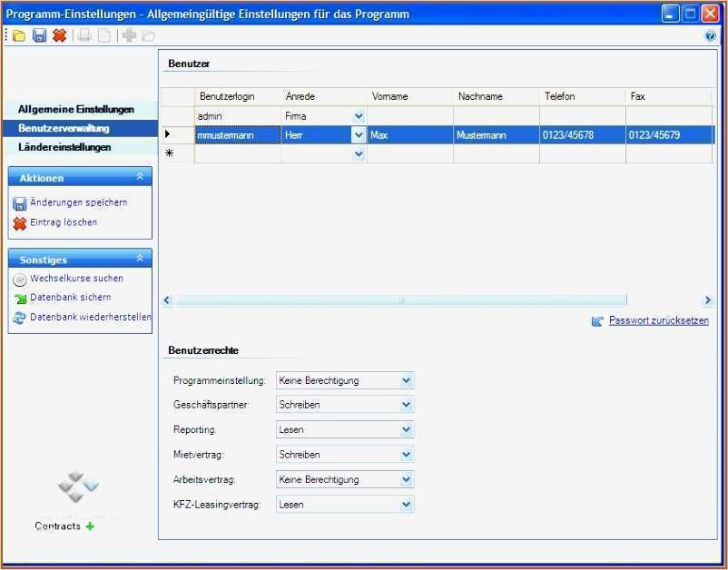This screenshot has height=570, width=728.
Task: Click the red X delete toolbar icon
Action: tap(59, 35)
